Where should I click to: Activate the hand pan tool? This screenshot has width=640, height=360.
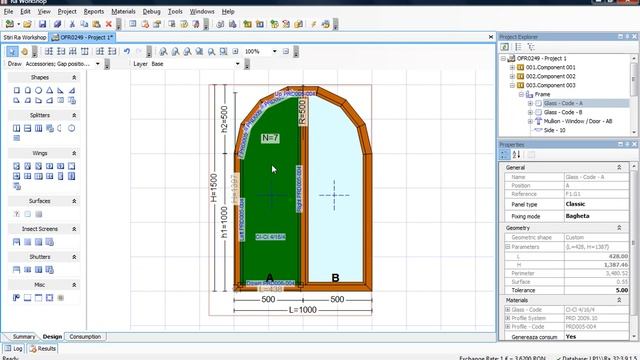[24, 51]
